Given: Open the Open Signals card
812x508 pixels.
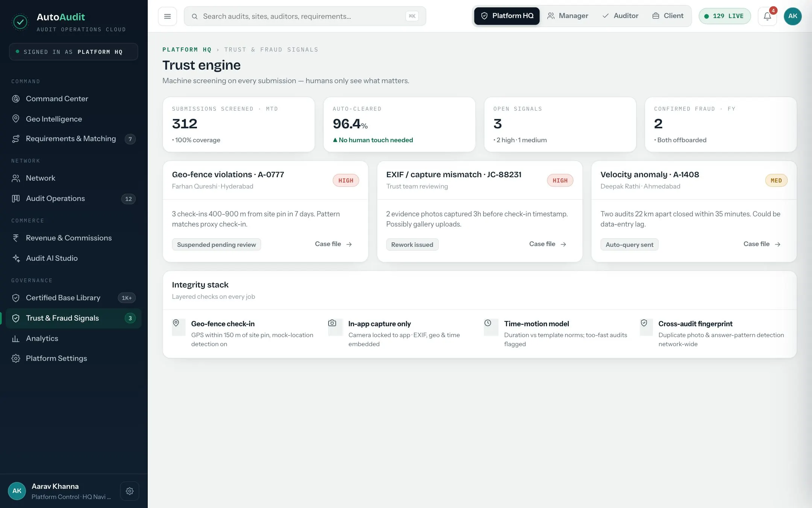Looking at the screenshot, I should click(560, 125).
